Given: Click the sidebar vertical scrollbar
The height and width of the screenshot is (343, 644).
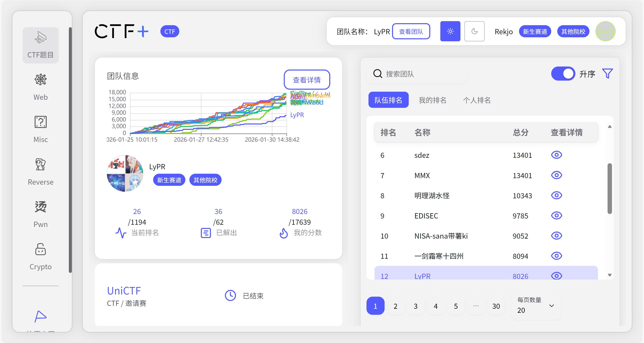Looking at the screenshot, I should 70,150.
